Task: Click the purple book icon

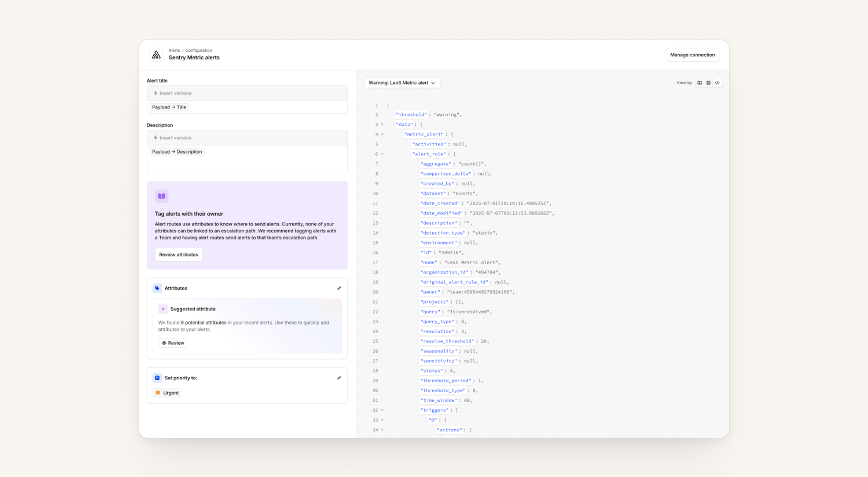Action: (161, 196)
